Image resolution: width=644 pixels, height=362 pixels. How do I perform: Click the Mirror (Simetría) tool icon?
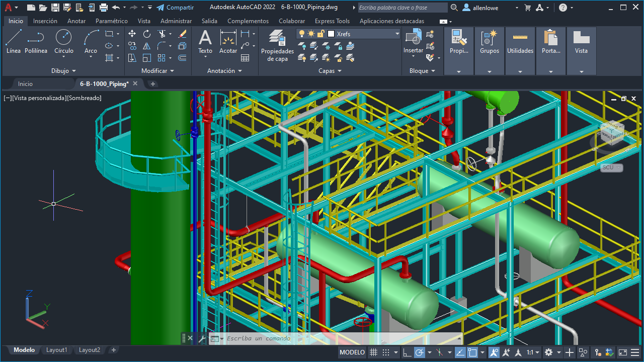coord(147,46)
